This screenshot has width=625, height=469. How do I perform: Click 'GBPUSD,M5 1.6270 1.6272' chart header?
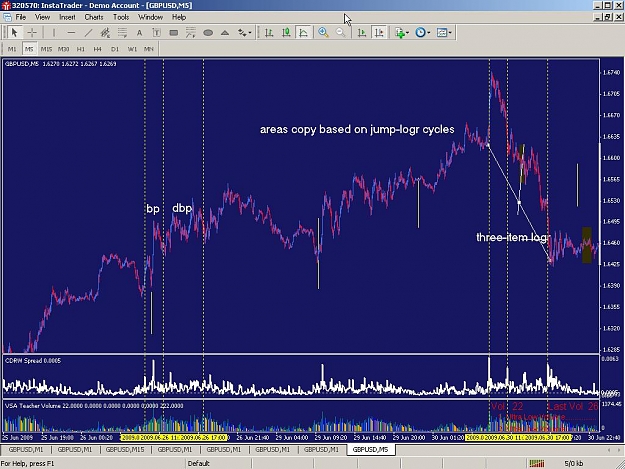coord(61,63)
